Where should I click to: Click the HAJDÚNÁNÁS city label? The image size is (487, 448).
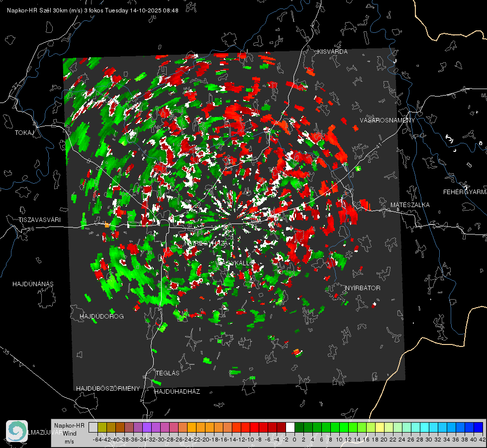(x=33, y=284)
